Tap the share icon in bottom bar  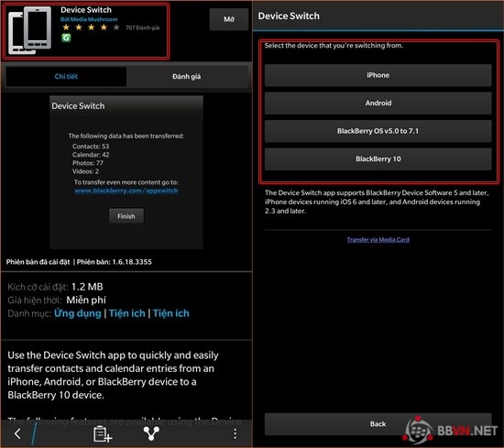[151, 433]
